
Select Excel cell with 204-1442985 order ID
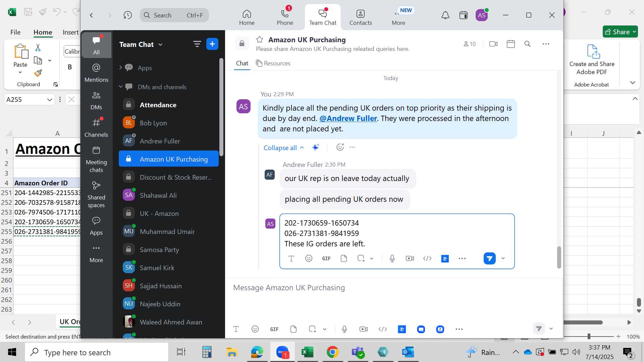point(47,193)
